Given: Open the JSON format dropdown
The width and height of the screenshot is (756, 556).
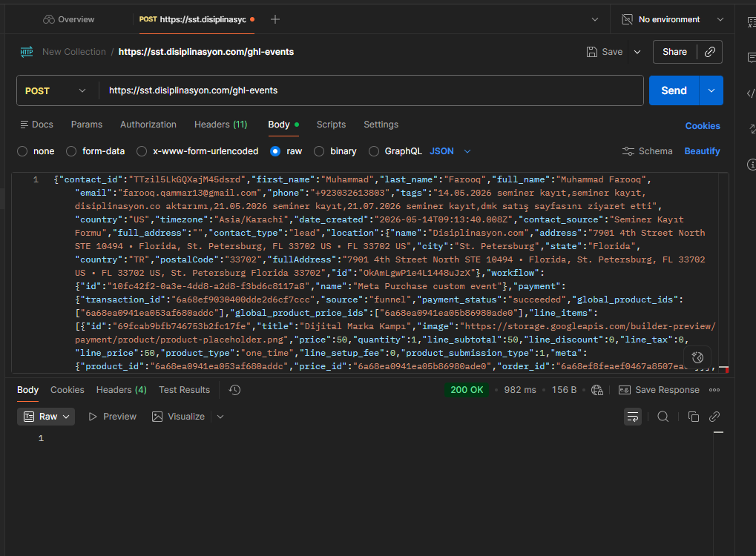Looking at the screenshot, I should [450, 151].
